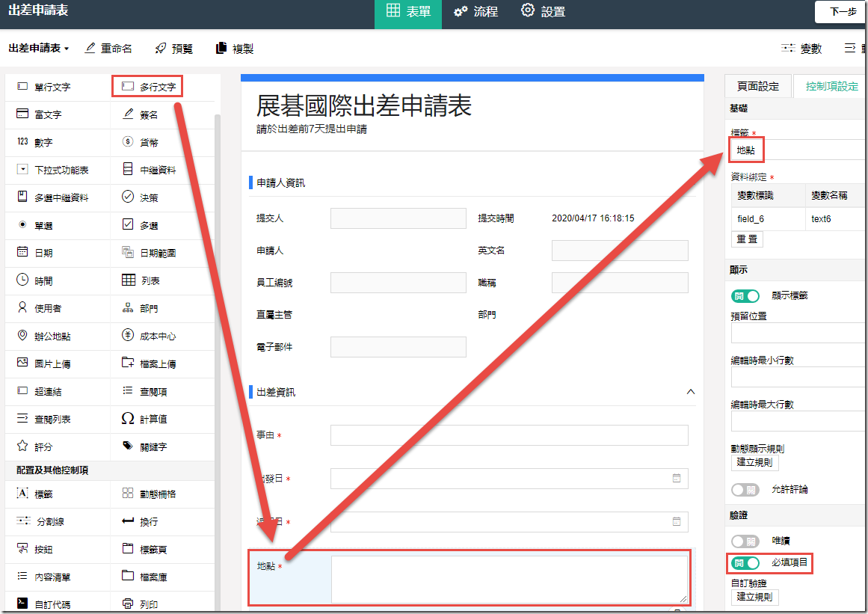Open the 出差申請表 form name dropdown
Image resolution: width=868 pixels, height=614 pixels.
[39, 48]
